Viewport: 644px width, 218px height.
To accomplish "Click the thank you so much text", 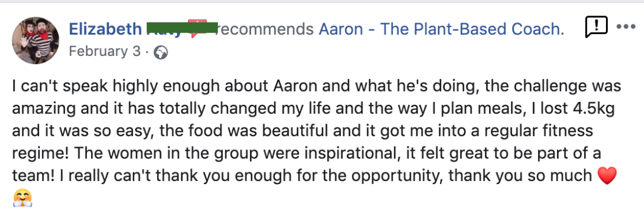I will (520, 176).
